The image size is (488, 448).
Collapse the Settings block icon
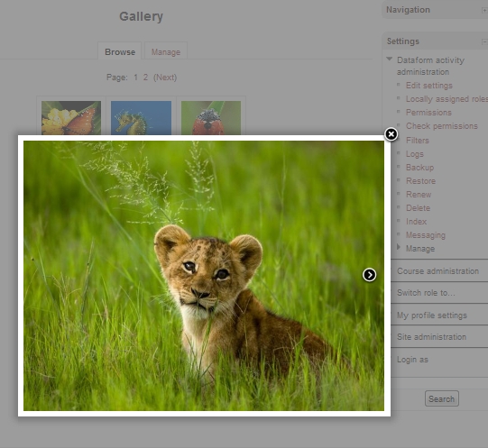[x=484, y=41]
